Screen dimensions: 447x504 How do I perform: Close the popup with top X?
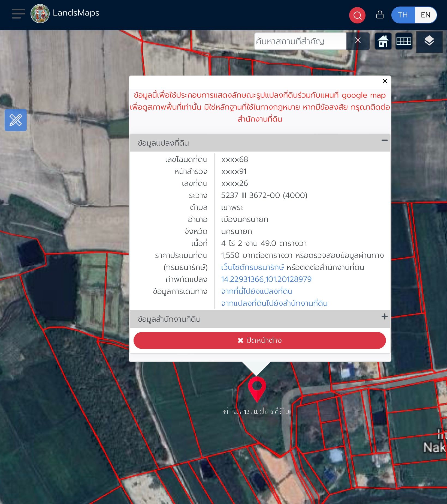[385, 81]
